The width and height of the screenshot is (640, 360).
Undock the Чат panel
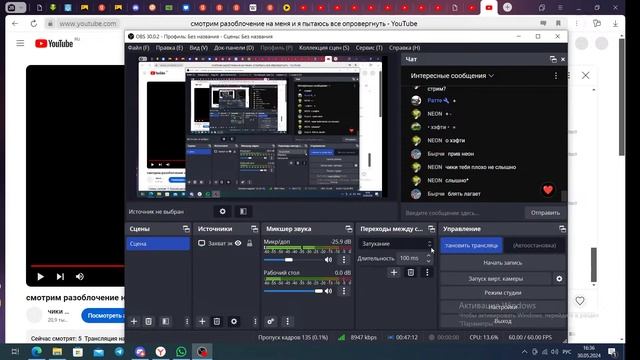(553, 60)
